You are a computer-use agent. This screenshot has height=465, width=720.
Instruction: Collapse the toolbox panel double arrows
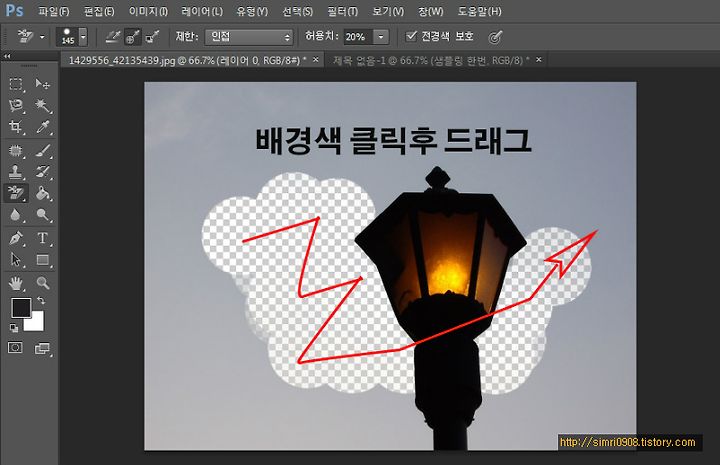tap(7, 56)
